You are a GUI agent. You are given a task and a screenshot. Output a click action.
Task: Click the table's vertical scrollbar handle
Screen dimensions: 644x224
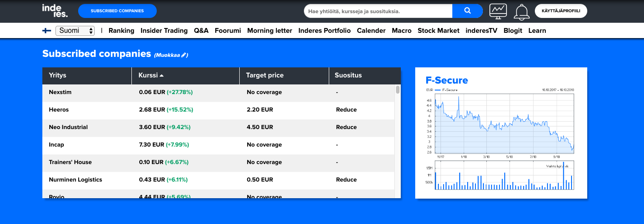(x=398, y=90)
